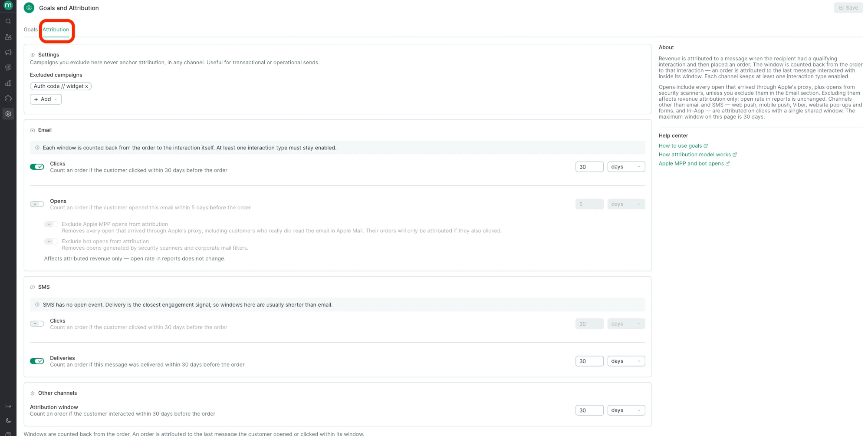Switch to dark mode via moon icon
The height and width of the screenshot is (436, 868).
(x=8, y=420)
